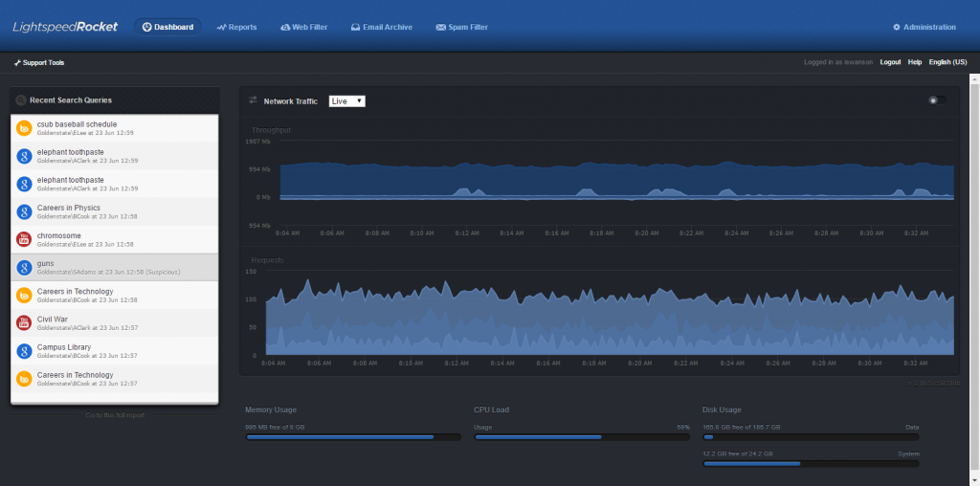Click Google icon beside Careers in Physics
This screenshot has width=980, height=486.
click(24, 211)
